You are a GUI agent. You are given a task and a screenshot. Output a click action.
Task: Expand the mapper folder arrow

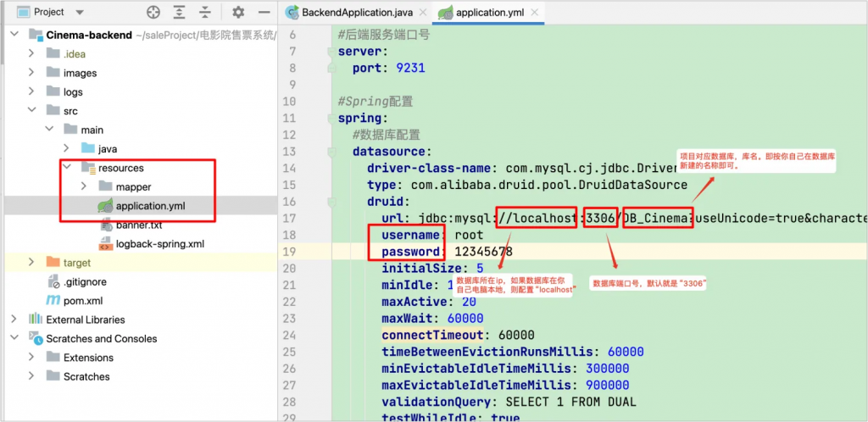point(84,186)
